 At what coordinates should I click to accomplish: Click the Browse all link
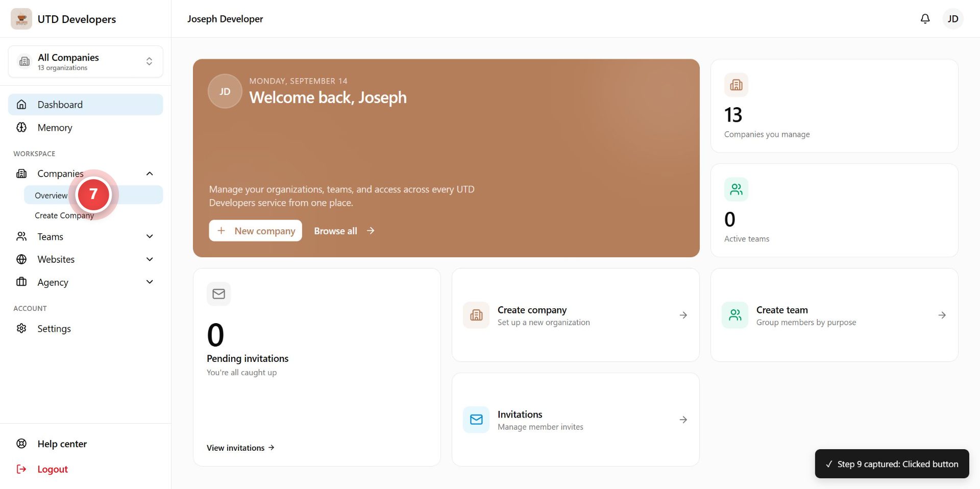(x=345, y=231)
